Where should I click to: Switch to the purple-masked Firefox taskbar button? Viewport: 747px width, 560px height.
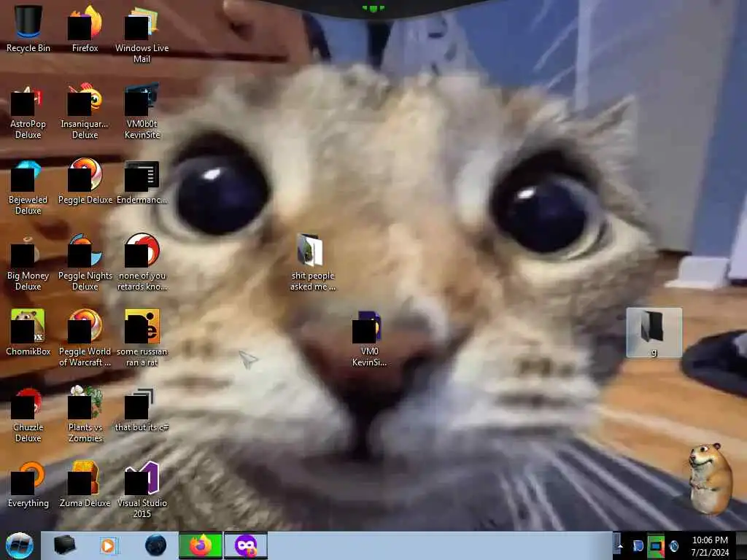[x=246, y=545]
